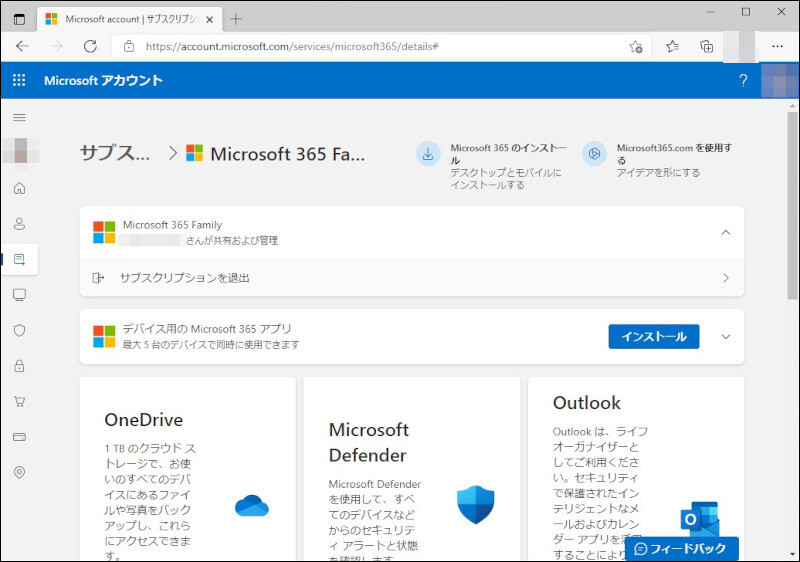Open the security shield sidebar icon
The height and width of the screenshot is (562, 800).
tap(19, 330)
